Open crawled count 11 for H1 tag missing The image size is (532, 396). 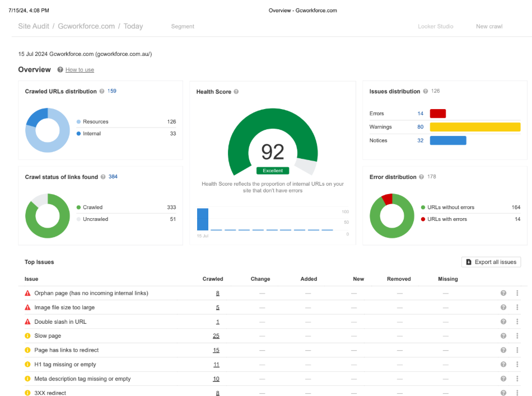coord(216,364)
